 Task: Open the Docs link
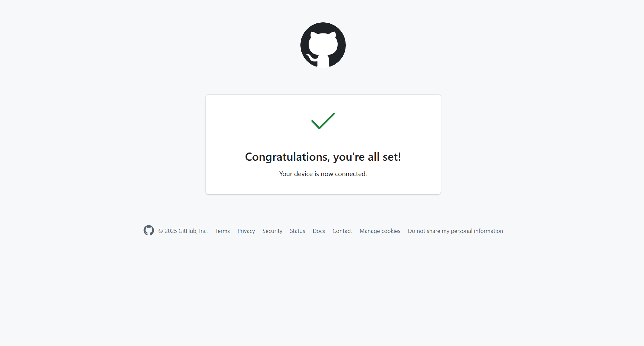click(x=319, y=231)
